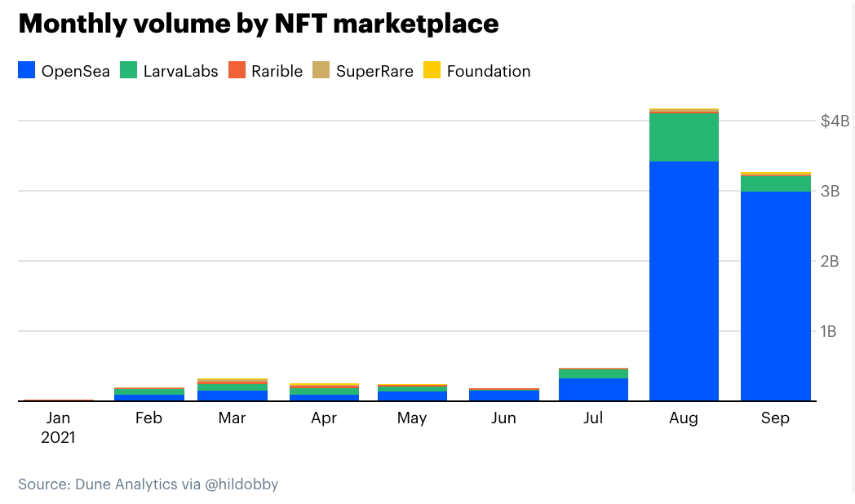The image size is (855, 504).
Task: Click the 2B gridline label
Action: coord(831,262)
